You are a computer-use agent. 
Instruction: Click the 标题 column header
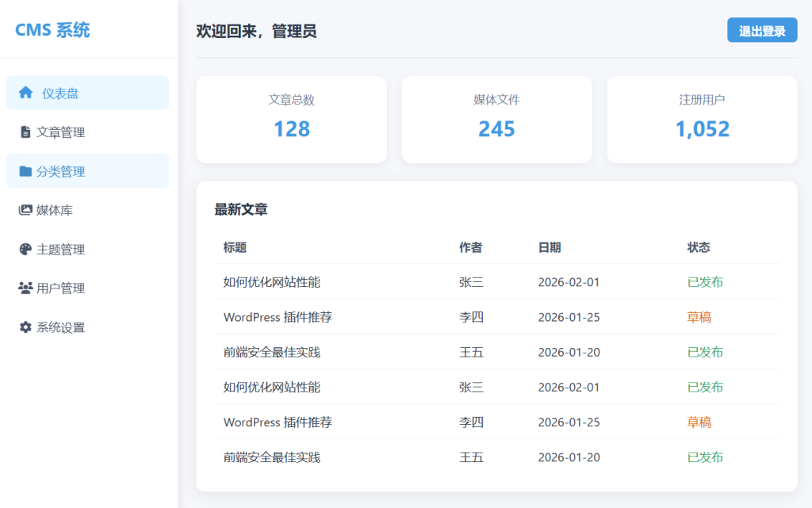coord(235,247)
